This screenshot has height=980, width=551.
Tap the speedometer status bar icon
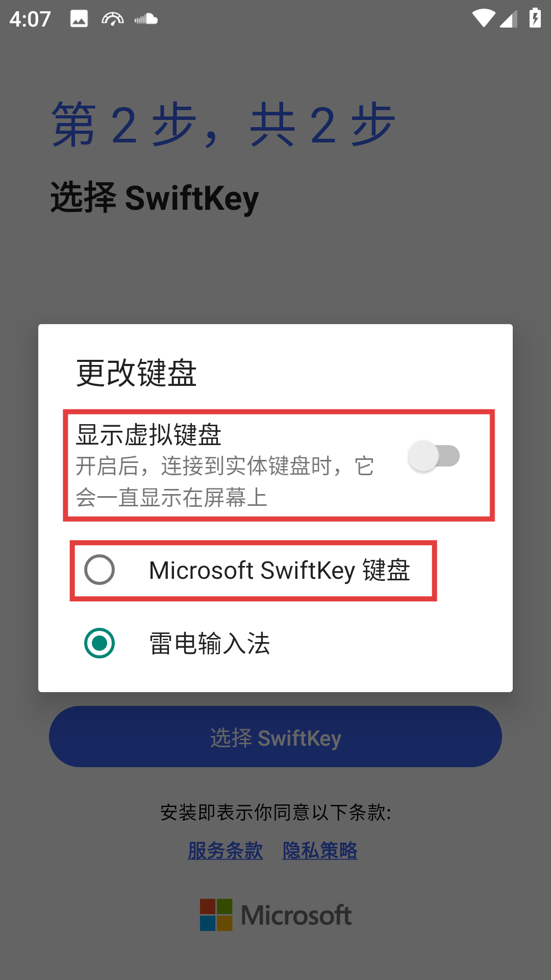tap(113, 19)
